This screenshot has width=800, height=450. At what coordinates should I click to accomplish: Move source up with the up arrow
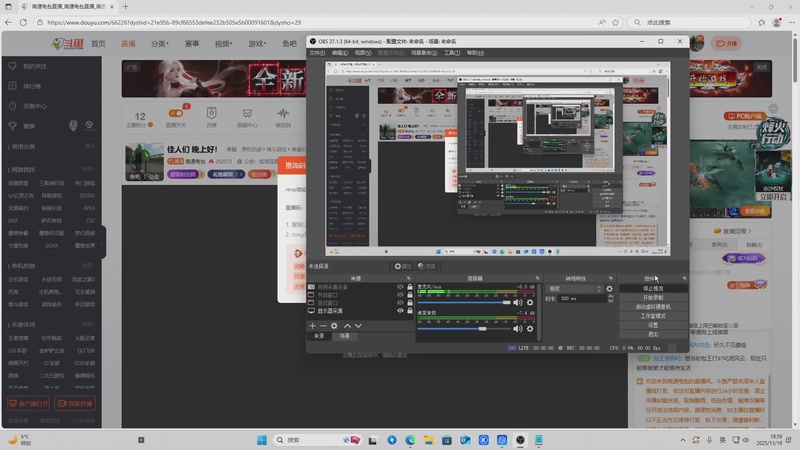(347, 326)
